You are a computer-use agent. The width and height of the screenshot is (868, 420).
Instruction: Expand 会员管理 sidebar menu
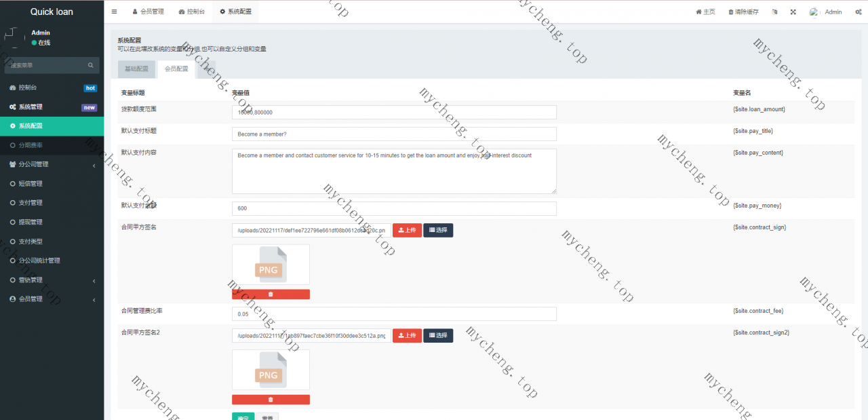[52, 299]
